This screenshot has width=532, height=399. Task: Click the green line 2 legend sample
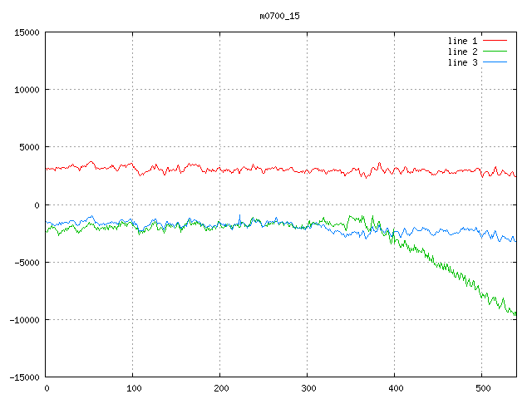click(x=495, y=52)
